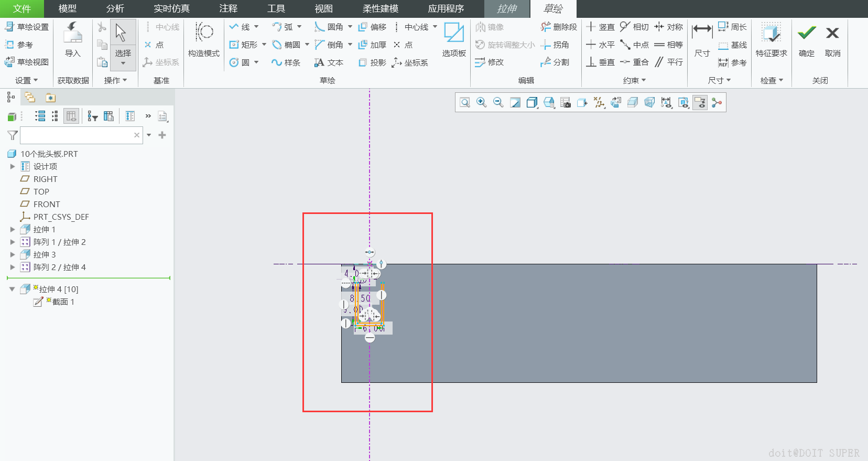This screenshot has height=461, width=868.
Task: Click the repaint icon in graphics toolbar
Action: click(515, 102)
